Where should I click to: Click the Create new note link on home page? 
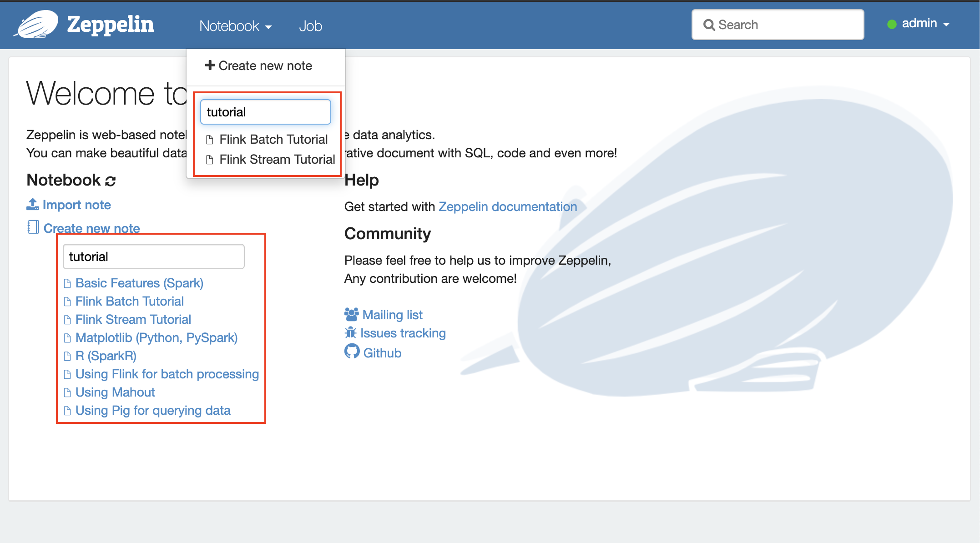92,228
